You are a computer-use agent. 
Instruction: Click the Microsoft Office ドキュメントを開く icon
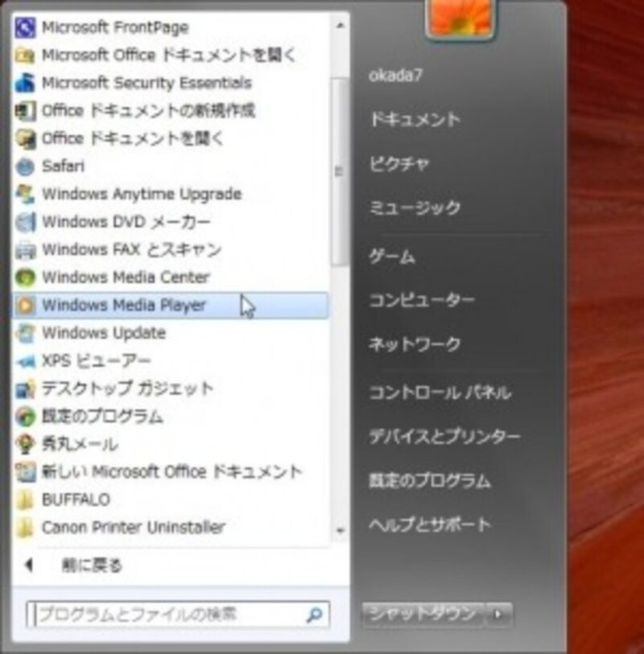click(x=25, y=55)
